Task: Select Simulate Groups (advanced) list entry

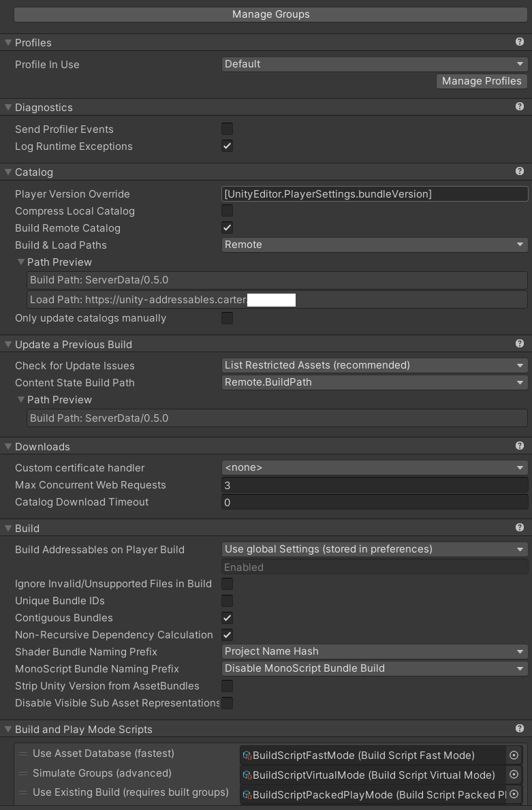Action: click(102, 773)
